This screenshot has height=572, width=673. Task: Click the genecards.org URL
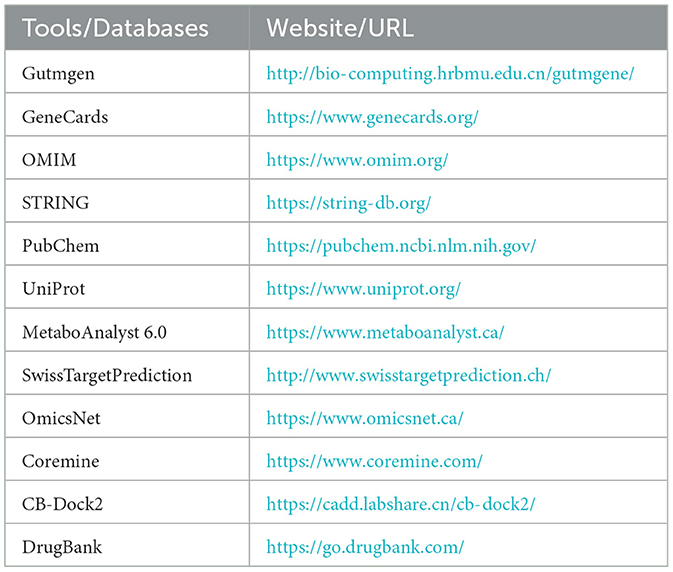(x=372, y=117)
